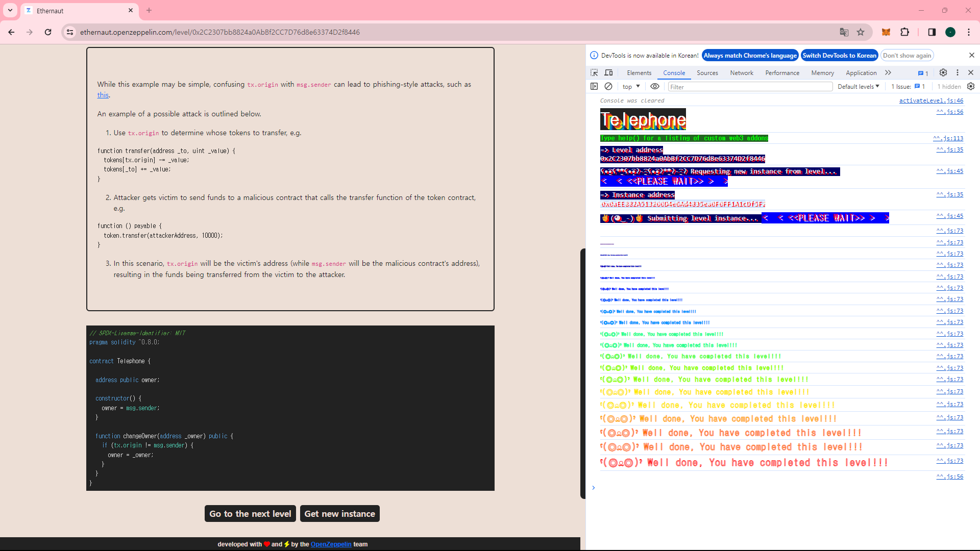This screenshot has height=551, width=980.
Task: Close the Ethernaut browser tab
Action: tap(131, 10)
